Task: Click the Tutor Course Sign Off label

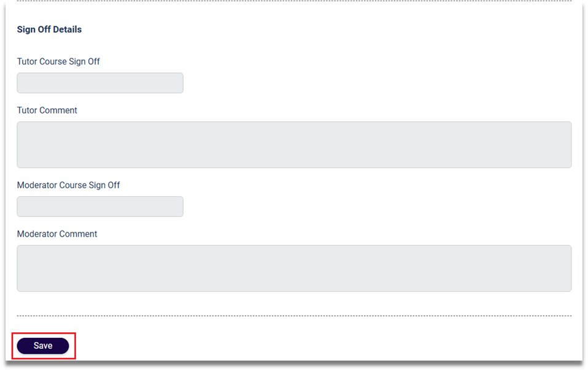Action: (58, 62)
